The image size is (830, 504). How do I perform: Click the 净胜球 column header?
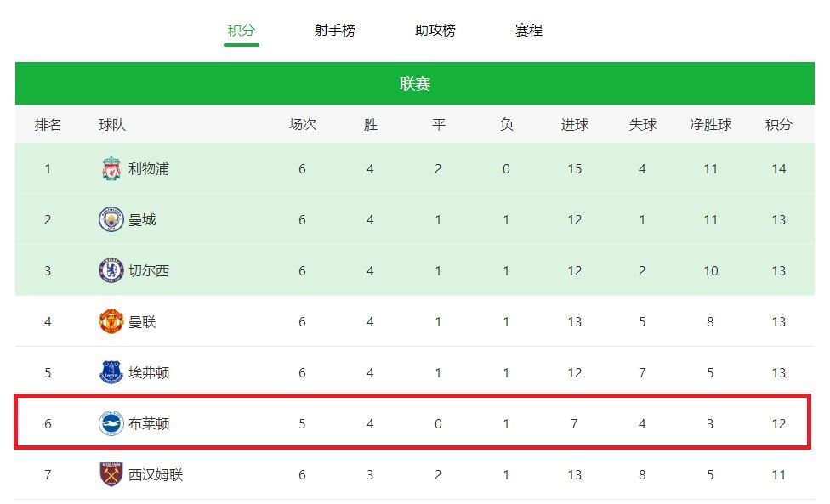(x=710, y=125)
